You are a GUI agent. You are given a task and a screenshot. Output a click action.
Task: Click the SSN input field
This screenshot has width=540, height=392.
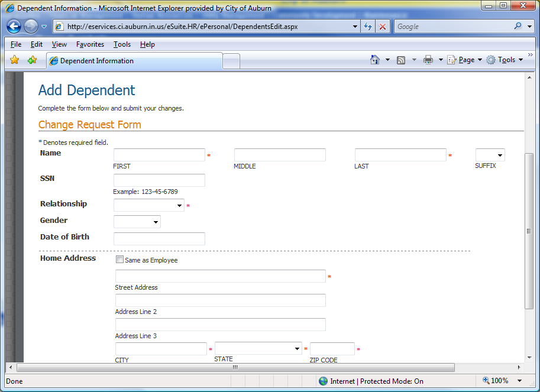(x=159, y=180)
